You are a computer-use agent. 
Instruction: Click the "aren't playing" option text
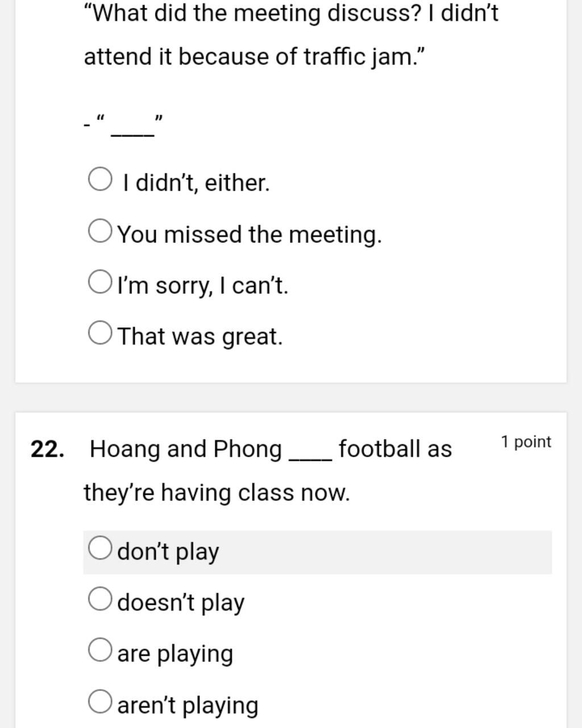[x=188, y=705]
